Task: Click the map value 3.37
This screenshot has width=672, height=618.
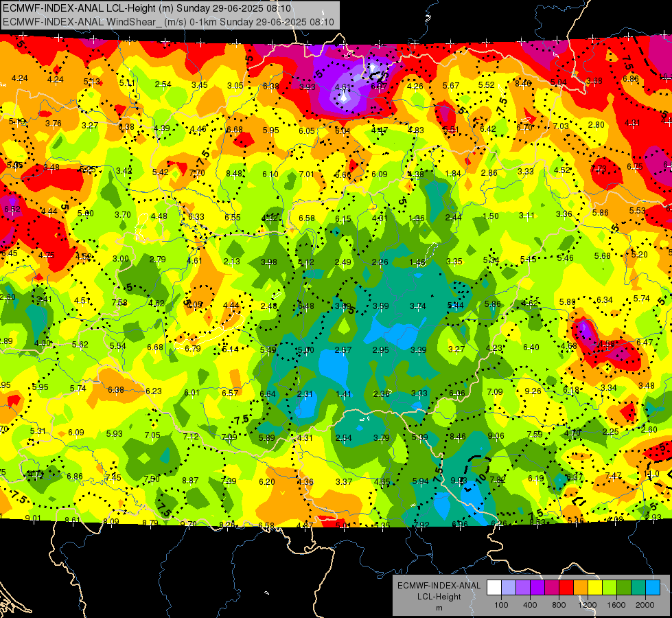Action: click(344, 481)
